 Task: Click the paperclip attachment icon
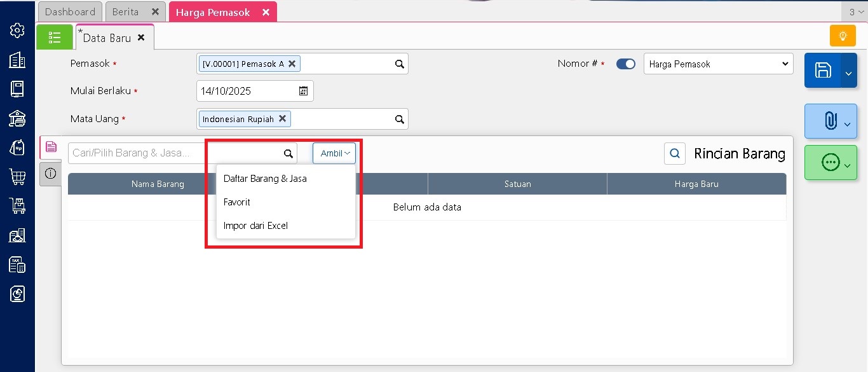coord(830,121)
